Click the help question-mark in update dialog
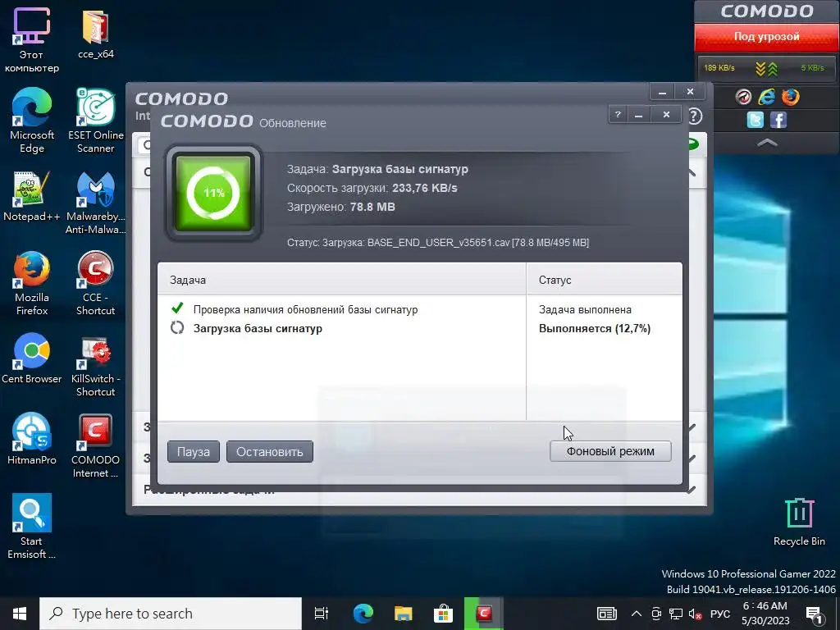 click(x=619, y=115)
